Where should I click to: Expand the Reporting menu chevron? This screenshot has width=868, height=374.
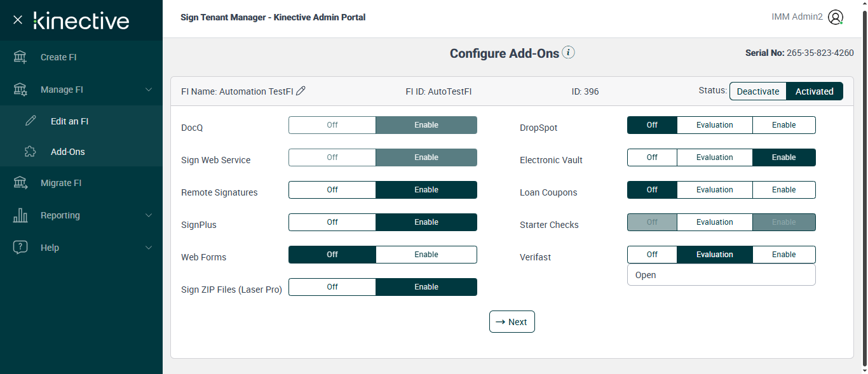click(149, 215)
